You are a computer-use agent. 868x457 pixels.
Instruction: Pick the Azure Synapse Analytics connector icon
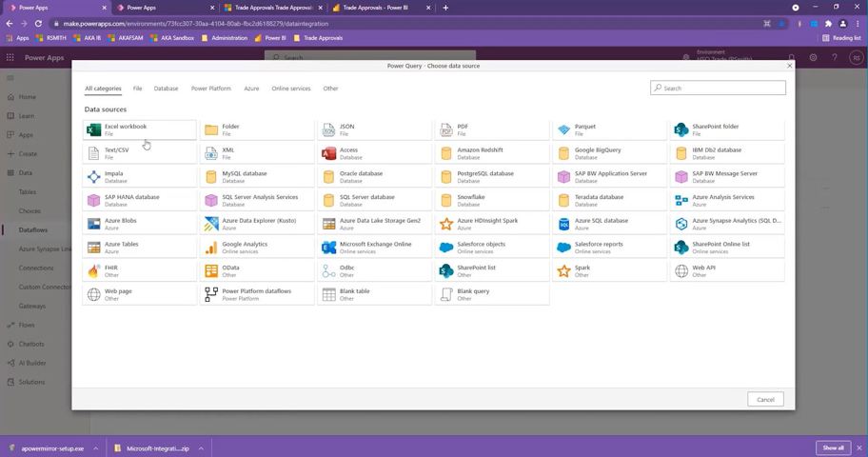681,224
